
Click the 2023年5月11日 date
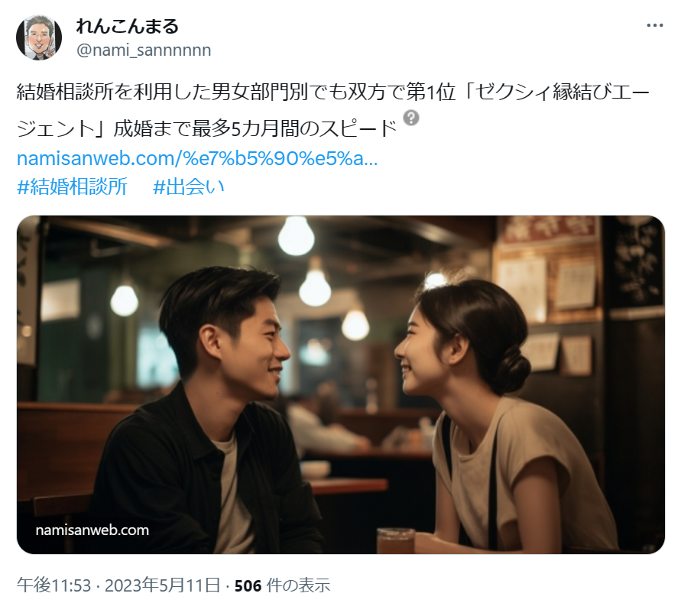[163, 585]
